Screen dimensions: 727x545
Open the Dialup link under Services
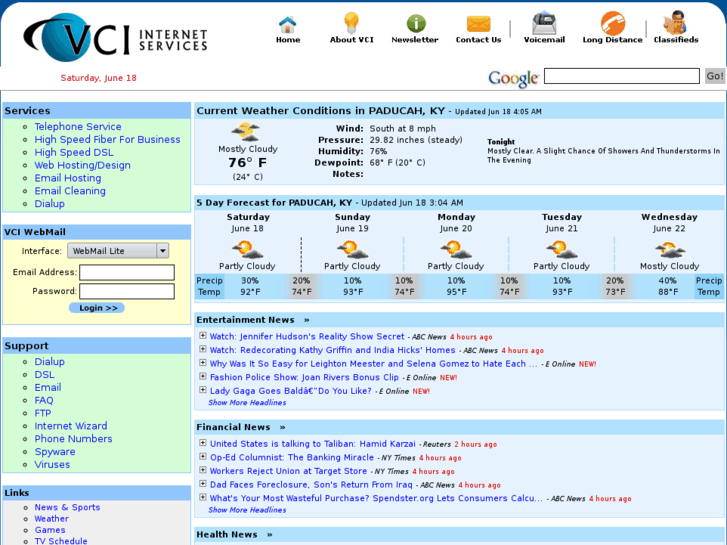[x=50, y=204]
